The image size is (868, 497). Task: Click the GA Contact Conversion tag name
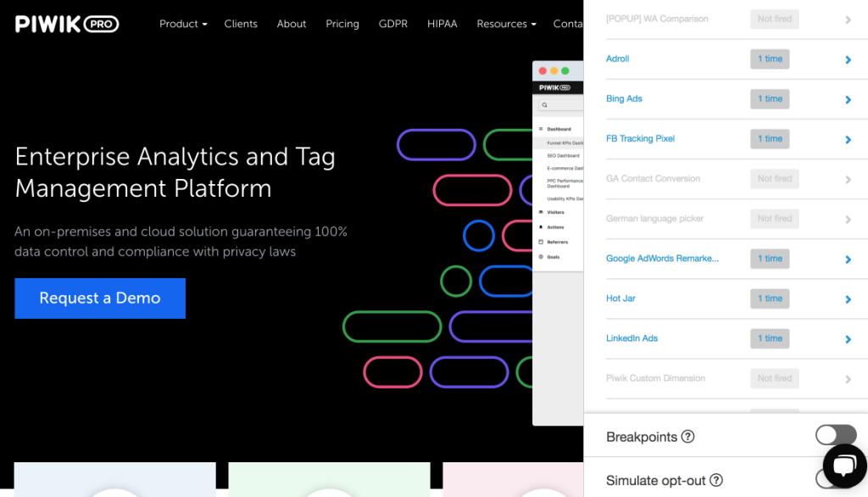(653, 178)
